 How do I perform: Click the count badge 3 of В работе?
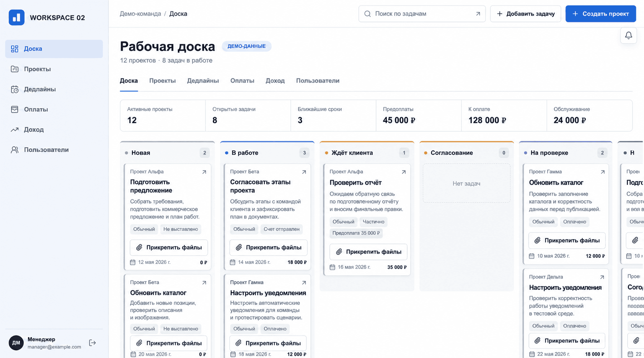(x=304, y=153)
